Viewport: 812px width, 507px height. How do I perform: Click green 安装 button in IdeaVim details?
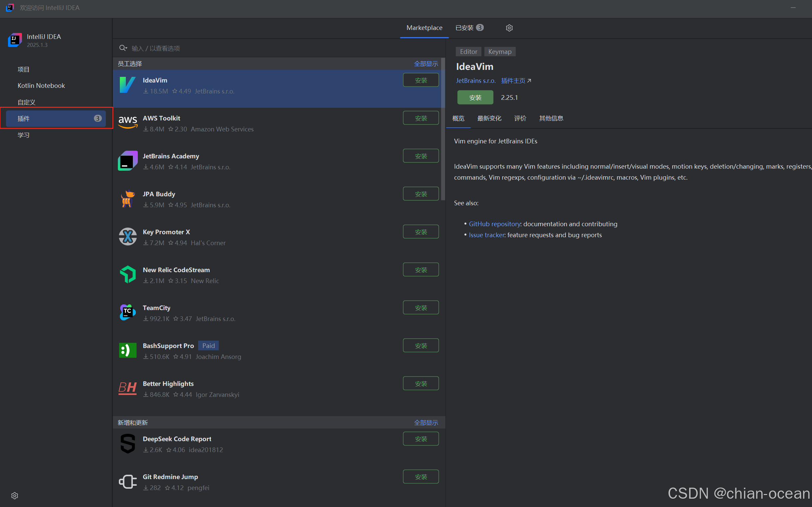(475, 97)
